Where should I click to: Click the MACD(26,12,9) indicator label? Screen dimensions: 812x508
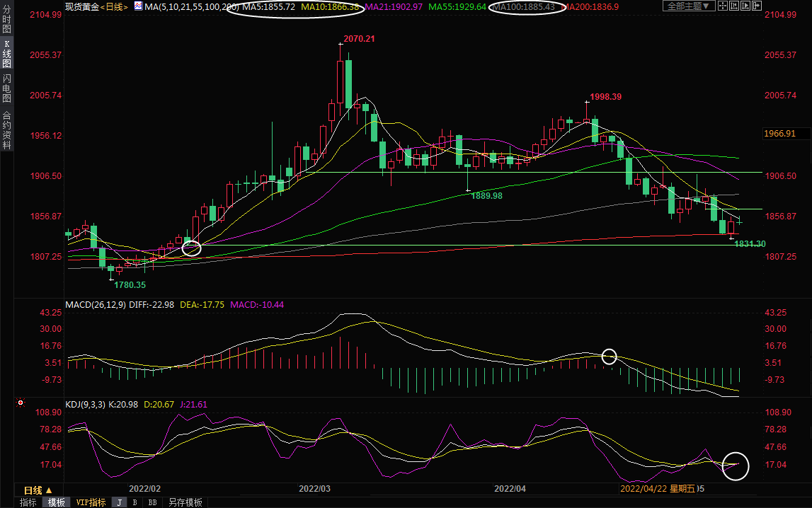click(95, 305)
